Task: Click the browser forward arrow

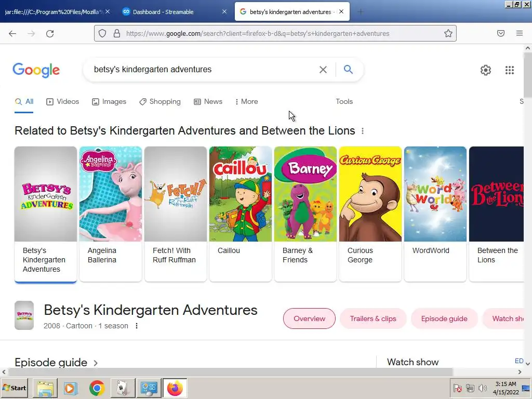Action: tap(31, 33)
